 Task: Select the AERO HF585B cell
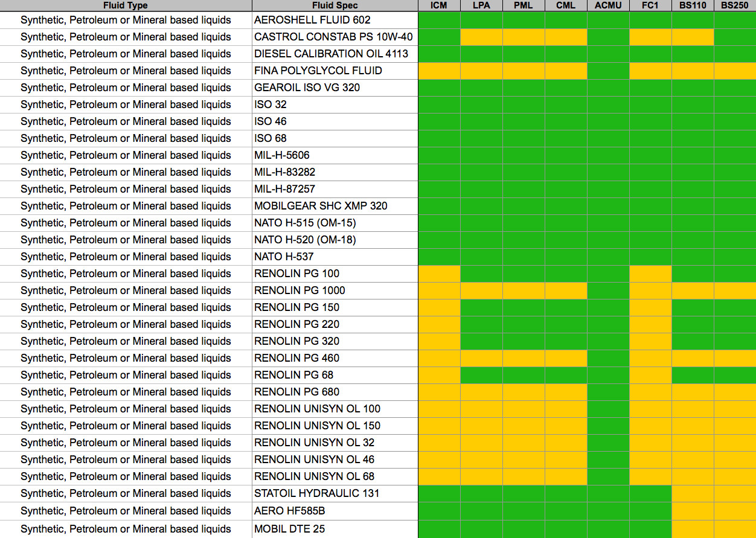coord(335,511)
